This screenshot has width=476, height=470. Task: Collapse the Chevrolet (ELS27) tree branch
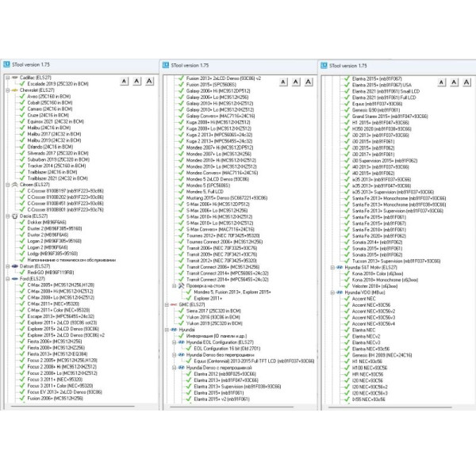[6, 91]
